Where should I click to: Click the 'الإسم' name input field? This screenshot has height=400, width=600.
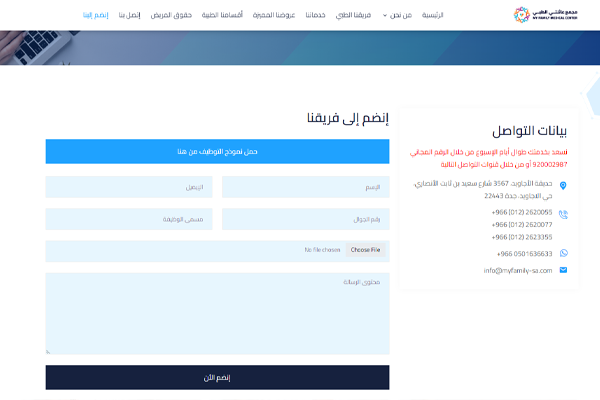tap(305, 187)
